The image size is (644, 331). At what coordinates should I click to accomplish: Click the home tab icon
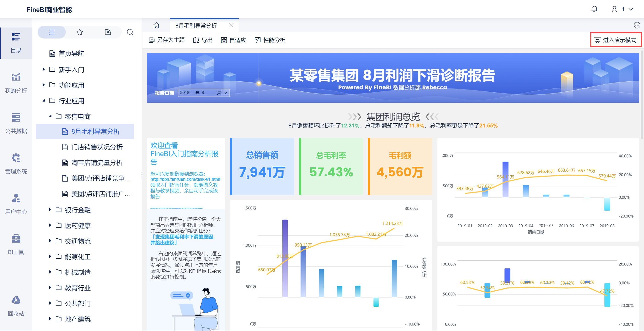click(x=156, y=25)
